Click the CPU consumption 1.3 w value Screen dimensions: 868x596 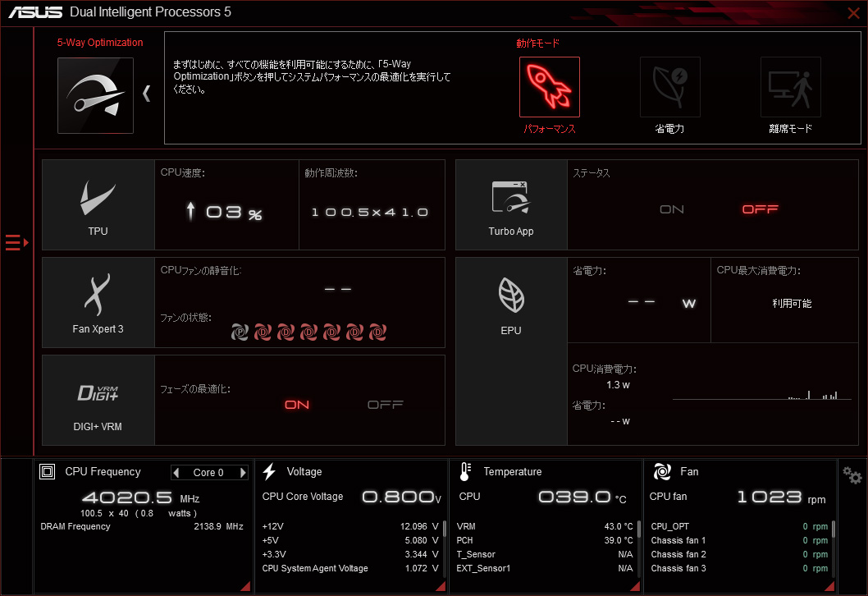click(x=618, y=385)
